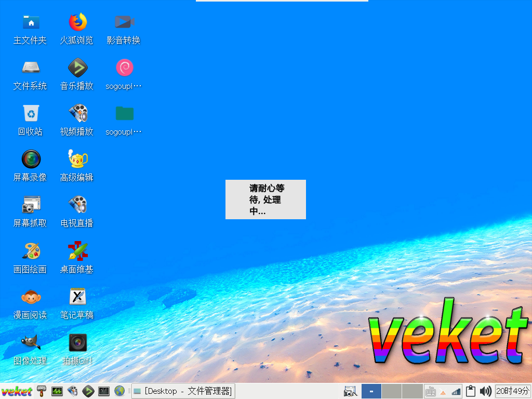Click the orange firewall tray icon
The image size is (532, 399).
point(443,392)
